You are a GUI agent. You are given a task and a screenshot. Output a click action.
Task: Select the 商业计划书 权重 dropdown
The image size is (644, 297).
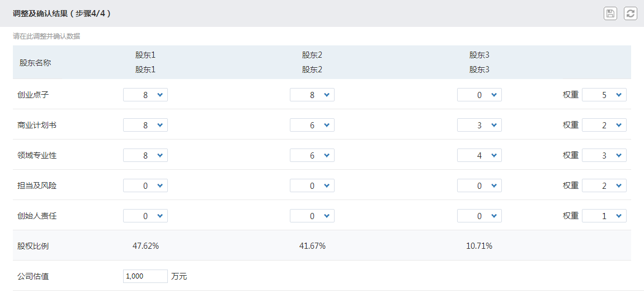(x=604, y=125)
